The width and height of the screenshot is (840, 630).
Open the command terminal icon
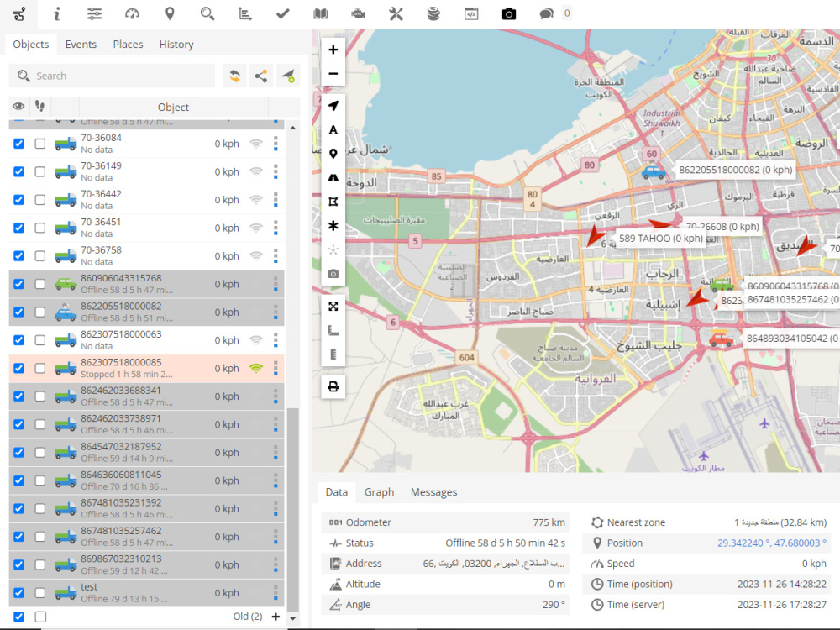point(471,14)
